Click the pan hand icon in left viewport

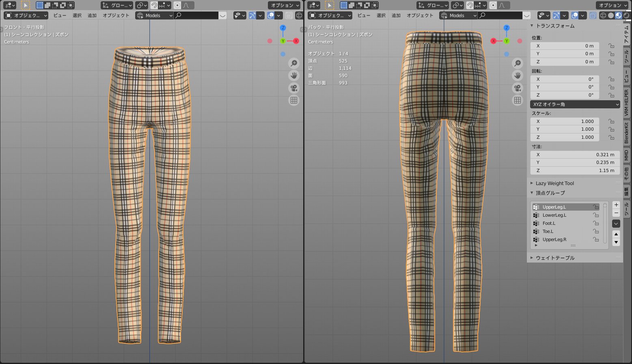294,75
